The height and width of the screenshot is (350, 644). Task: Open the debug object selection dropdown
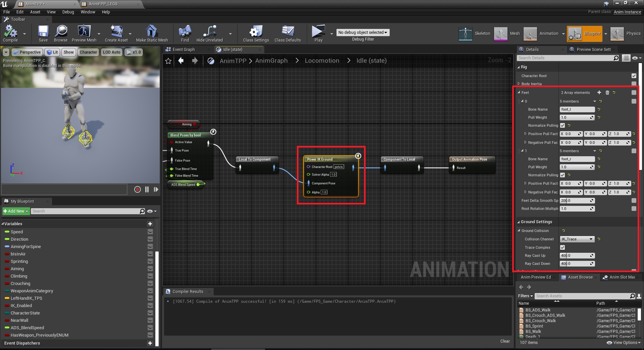pyautogui.click(x=363, y=33)
